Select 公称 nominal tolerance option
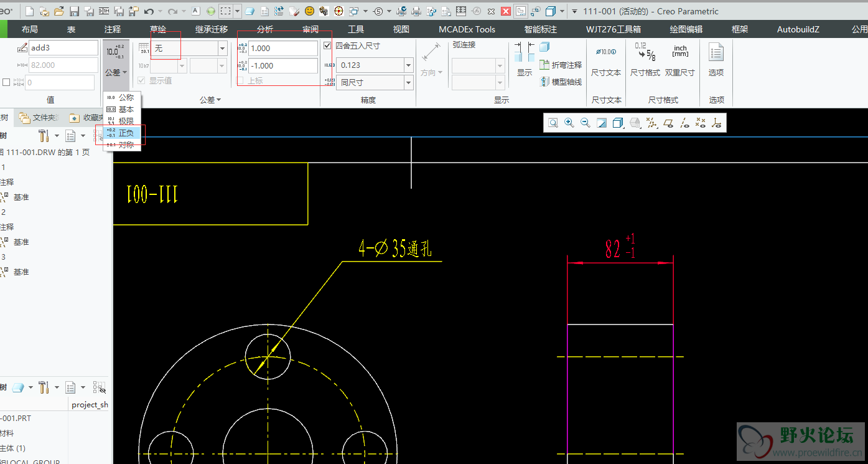Image resolution: width=868 pixels, height=464 pixels. coord(122,98)
